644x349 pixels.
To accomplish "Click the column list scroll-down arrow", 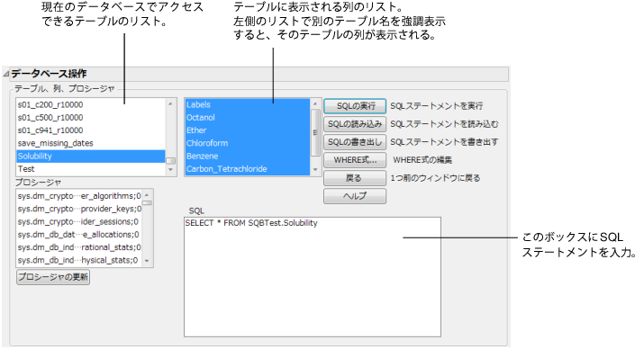I will pyautogui.click(x=315, y=169).
